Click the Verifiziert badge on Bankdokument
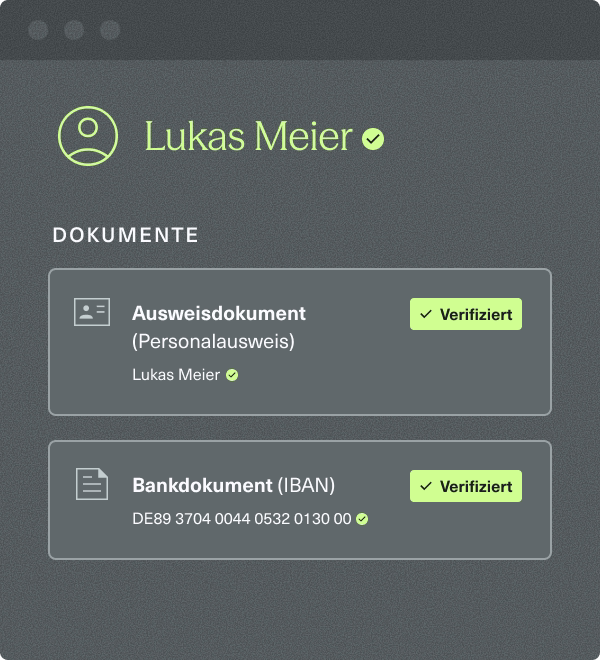The height and width of the screenshot is (660, 600). pos(466,486)
